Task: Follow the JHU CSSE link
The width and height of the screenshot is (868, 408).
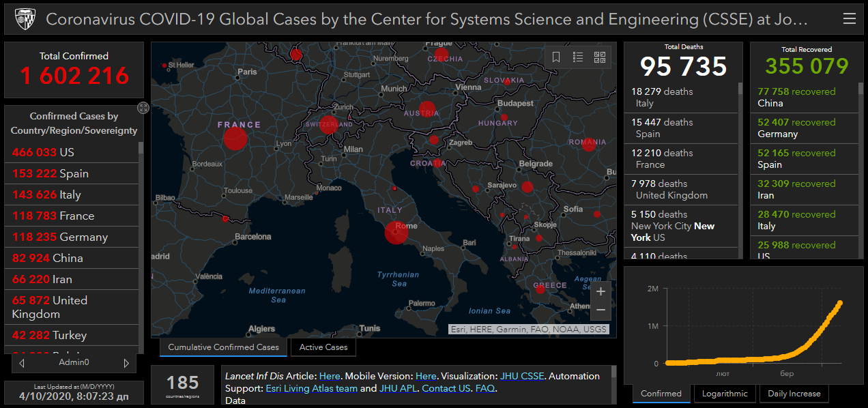Action: pyautogui.click(x=522, y=376)
